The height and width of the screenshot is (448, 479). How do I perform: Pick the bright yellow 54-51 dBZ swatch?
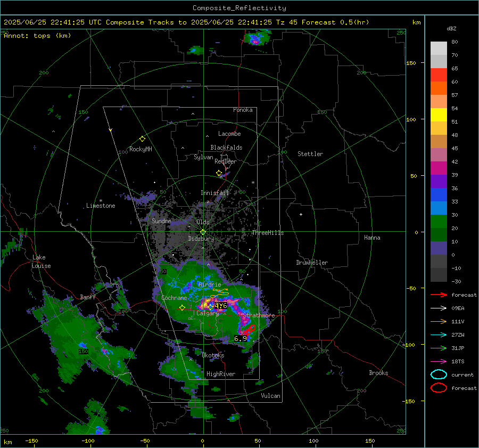[x=439, y=115]
